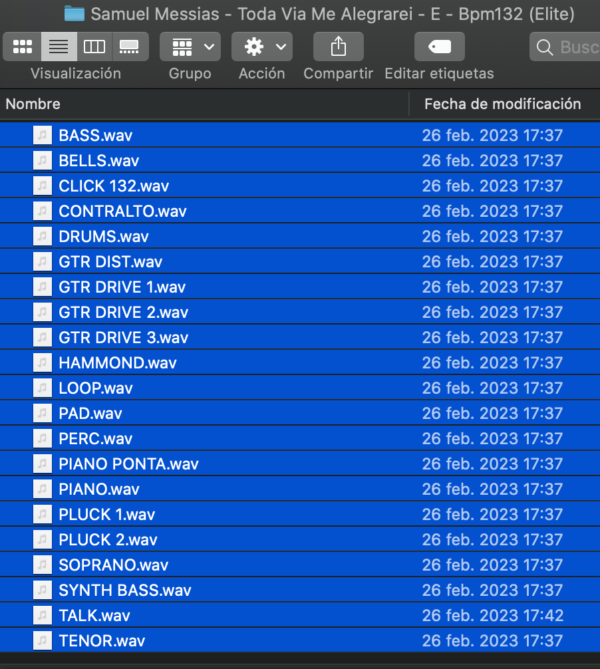Viewport: 600px width, 669px height.
Task: Click the modification date of BASS.wav
Action: (x=492, y=135)
